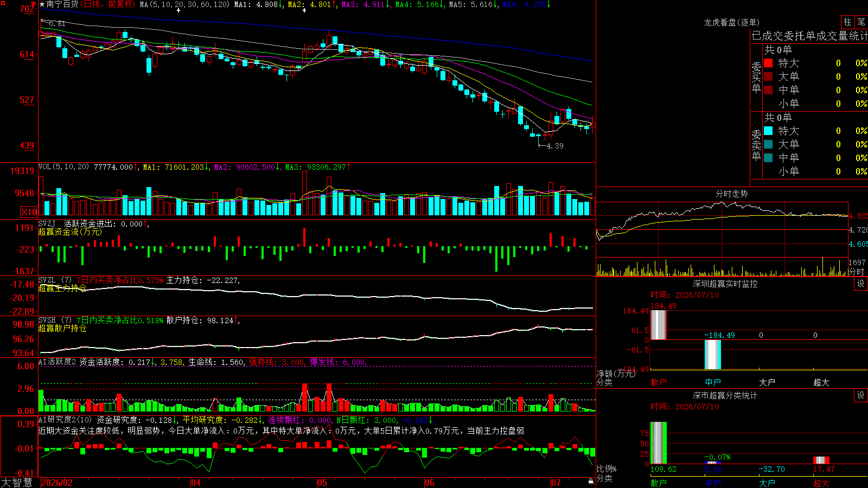Click the AI研究度2(10) indicator label
Image resolution: width=868 pixels, height=488 pixels.
66,420
